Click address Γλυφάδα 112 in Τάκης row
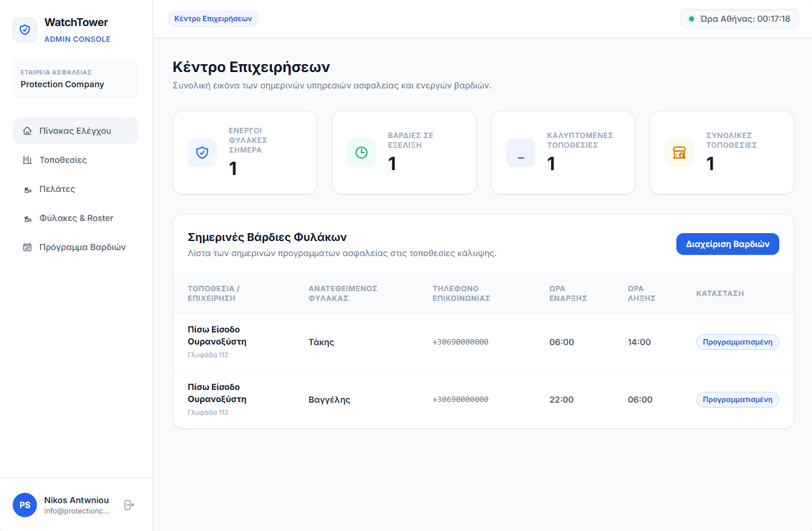Viewport: 812px width, 531px height. (x=208, y=355)
